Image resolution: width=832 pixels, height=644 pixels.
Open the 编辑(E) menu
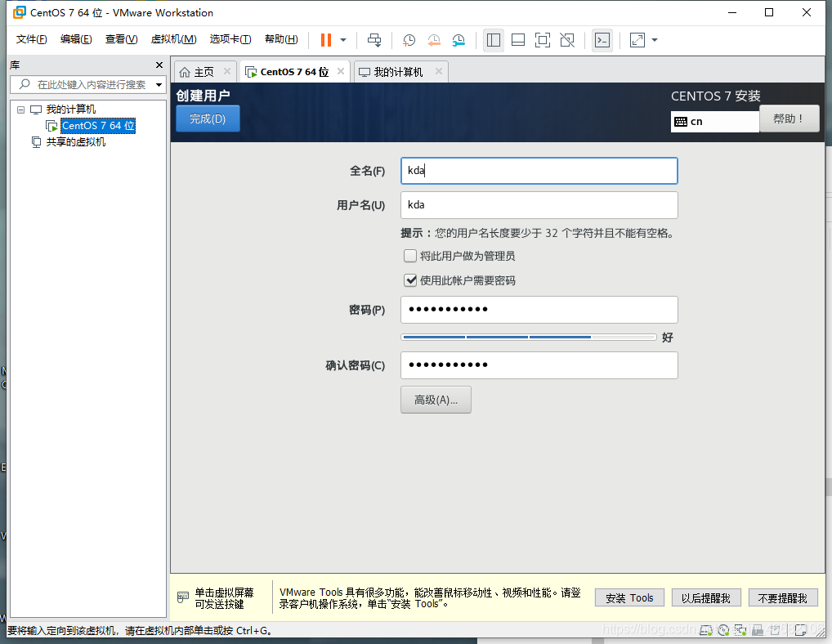76,39
